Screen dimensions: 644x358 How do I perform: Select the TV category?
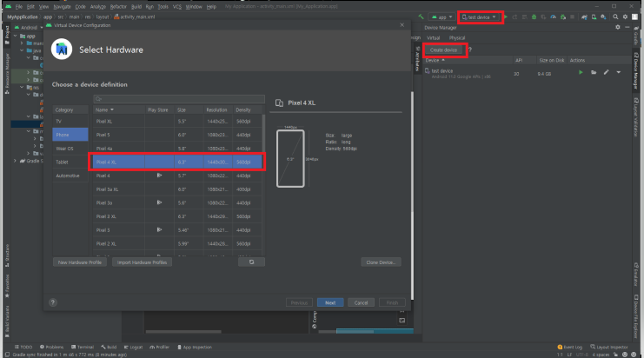click(x=70, y=121)
